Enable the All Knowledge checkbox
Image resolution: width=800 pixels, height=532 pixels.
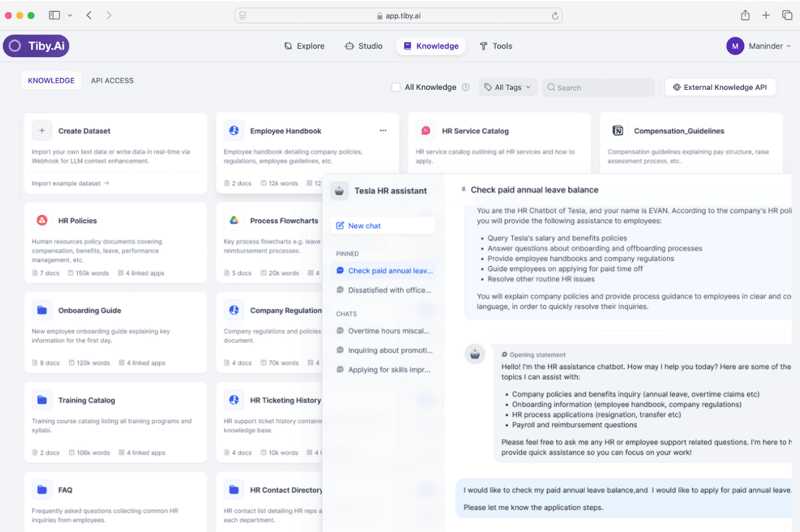coord(396,87)
